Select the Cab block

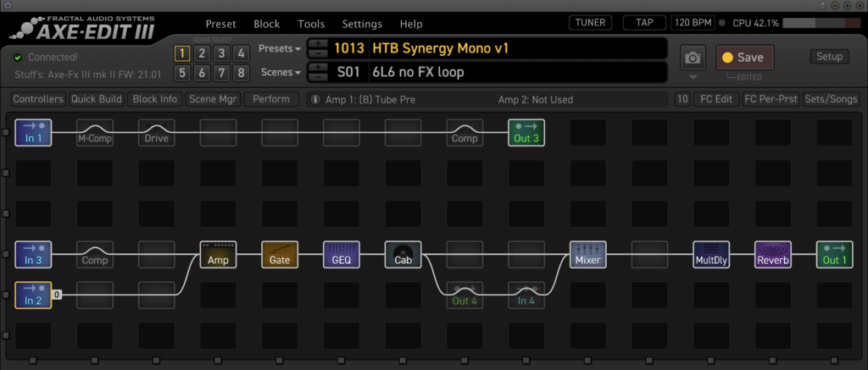(403, 254)
